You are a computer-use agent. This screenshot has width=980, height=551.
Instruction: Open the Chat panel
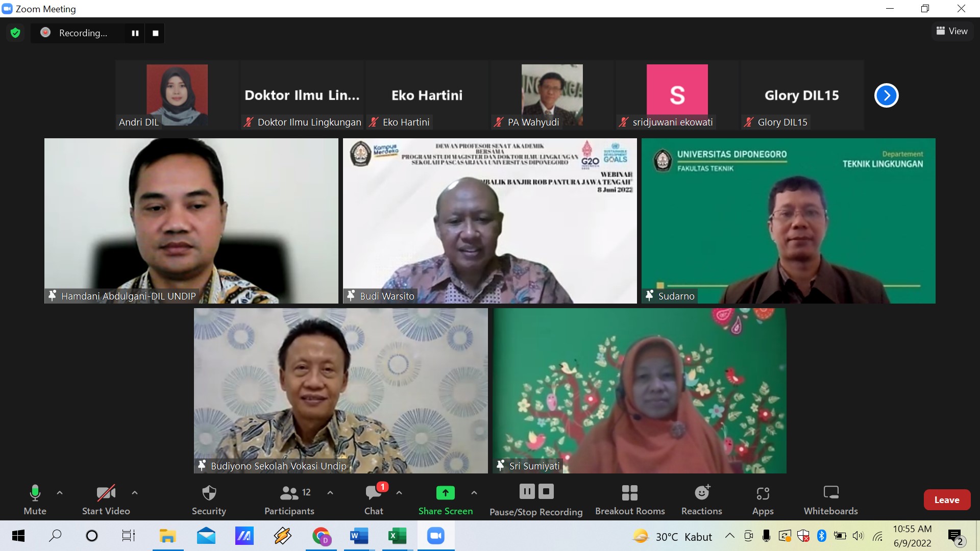point(374,500)
